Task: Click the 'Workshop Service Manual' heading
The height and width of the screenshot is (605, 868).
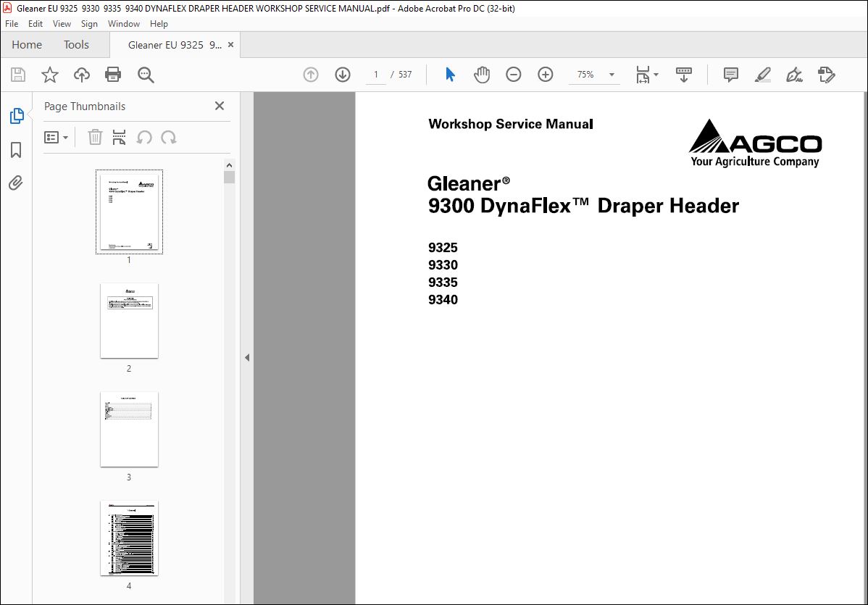Action: 510,124
